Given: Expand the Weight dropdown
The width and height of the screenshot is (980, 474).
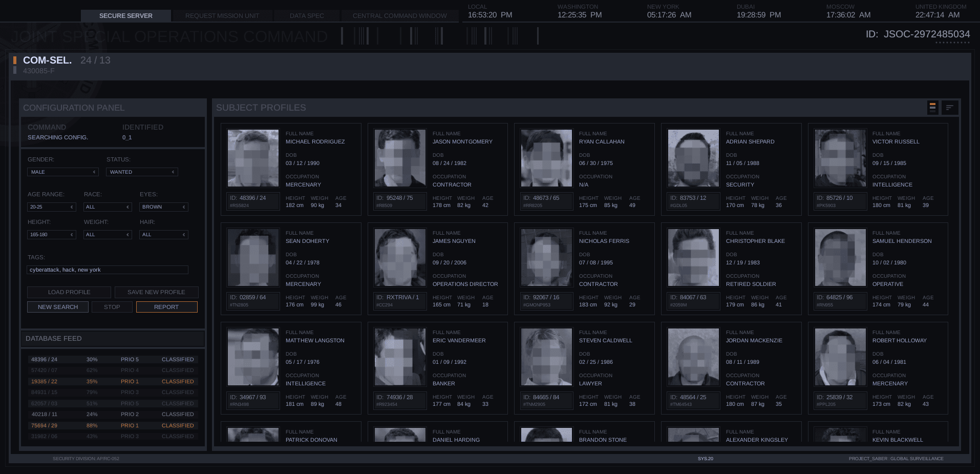Looking at the screenshot, I should 108,234.
